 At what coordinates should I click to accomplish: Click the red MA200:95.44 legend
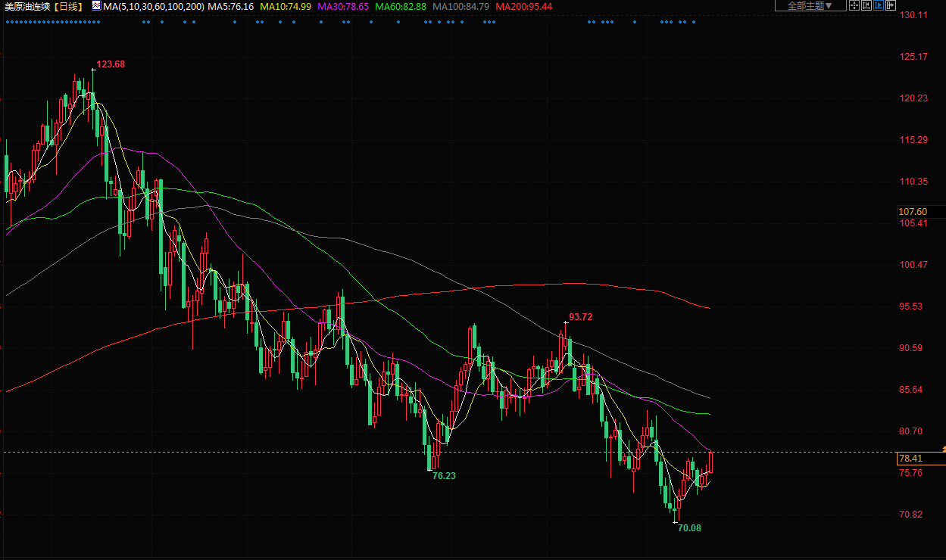[523, 6]
